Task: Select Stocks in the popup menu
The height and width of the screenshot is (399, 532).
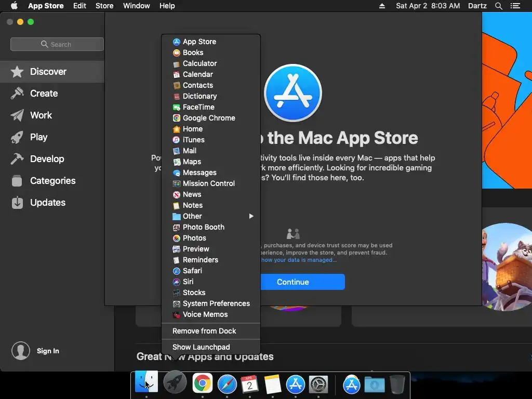Action: [x=211, y=292]
